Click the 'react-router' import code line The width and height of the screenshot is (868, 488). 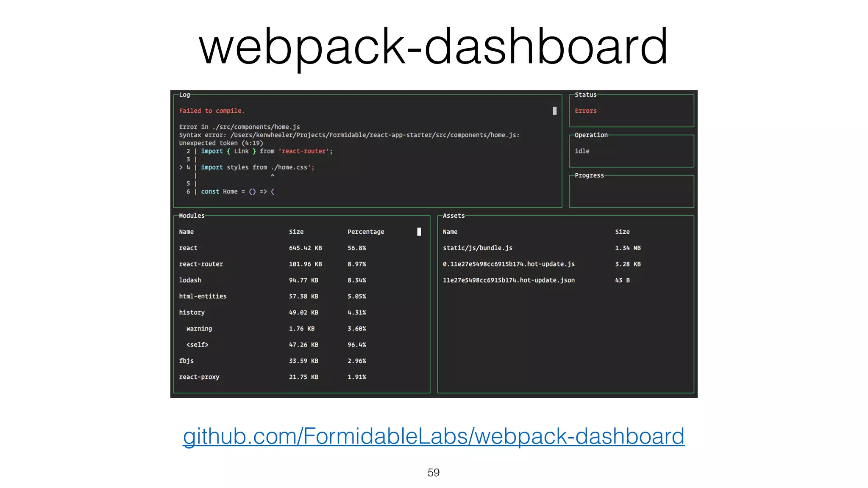[x=259, y=151]
